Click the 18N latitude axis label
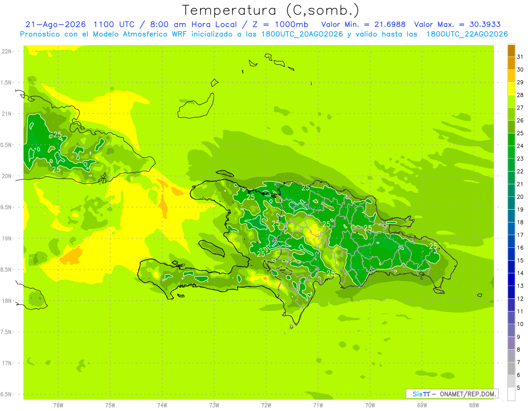This screenshot has width=532, height=411. coord(6,301)
